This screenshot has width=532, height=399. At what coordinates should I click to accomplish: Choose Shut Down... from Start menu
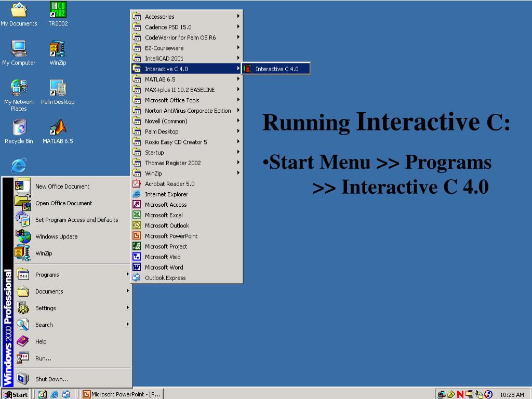tap(72, 379)
